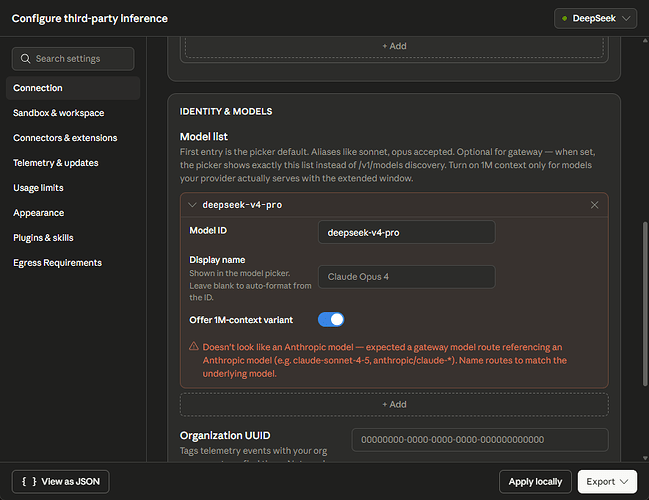Click the scrollbar up arrow
This screenshot has height=500, width=649.
click(645, 40)
